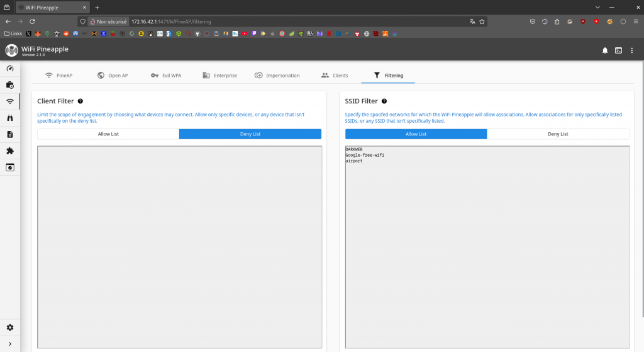Screen dimensions: 644x352
Task: Open the three-dot menu in the header
Action: 631,50
